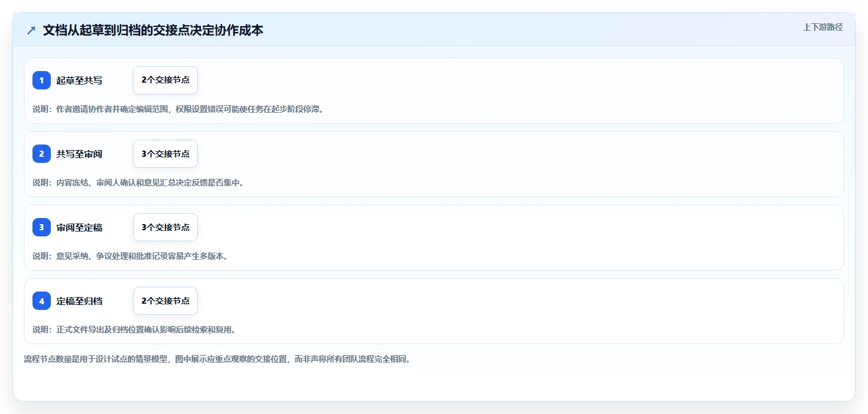Screen dimensions: 868x414
Task: Select the "审阅至定稿" step label
Action: [79, 227]
